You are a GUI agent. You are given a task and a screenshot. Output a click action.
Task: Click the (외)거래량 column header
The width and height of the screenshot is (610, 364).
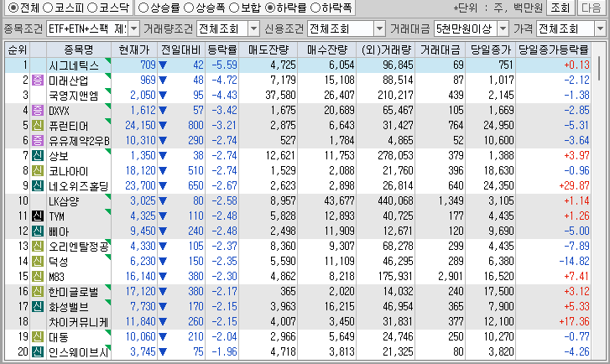[385, 49]
